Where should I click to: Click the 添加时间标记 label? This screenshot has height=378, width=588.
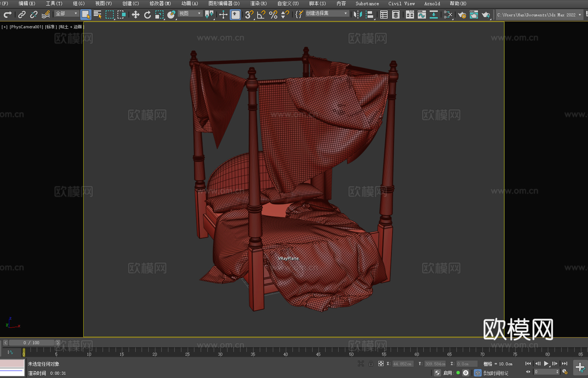495,373
